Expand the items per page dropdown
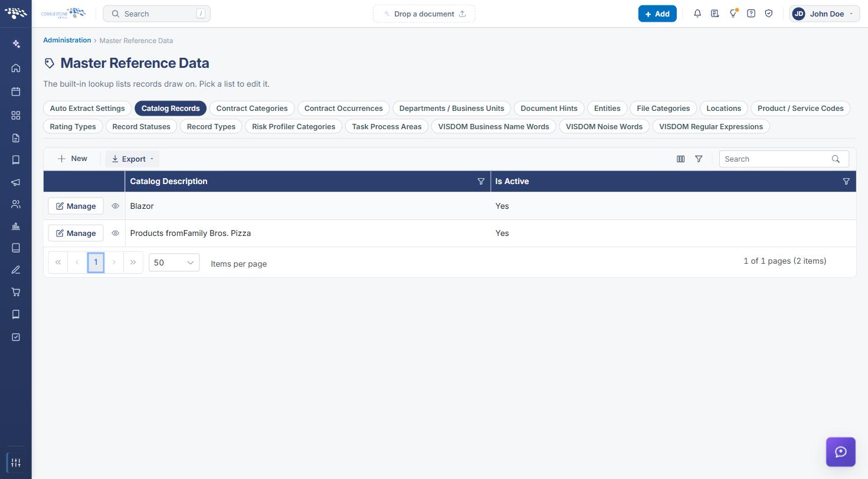 [x=174, y=263]
